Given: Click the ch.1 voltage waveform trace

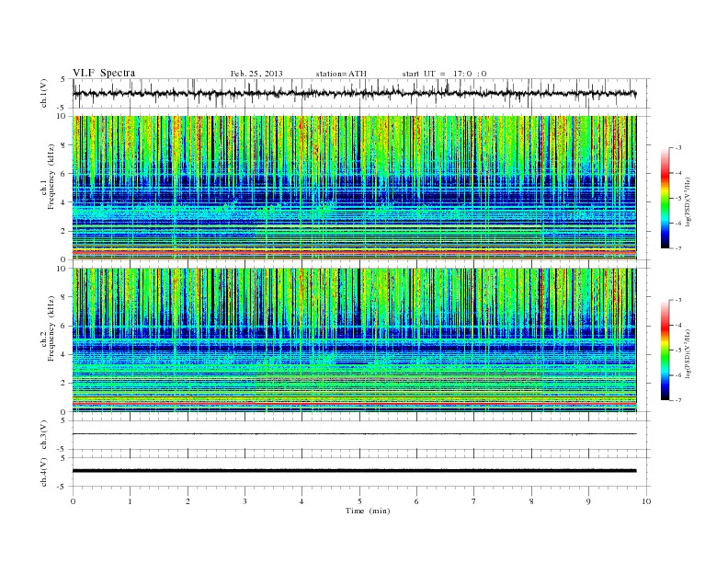Looking at the screenshot, I should click(x=354, y=93).
